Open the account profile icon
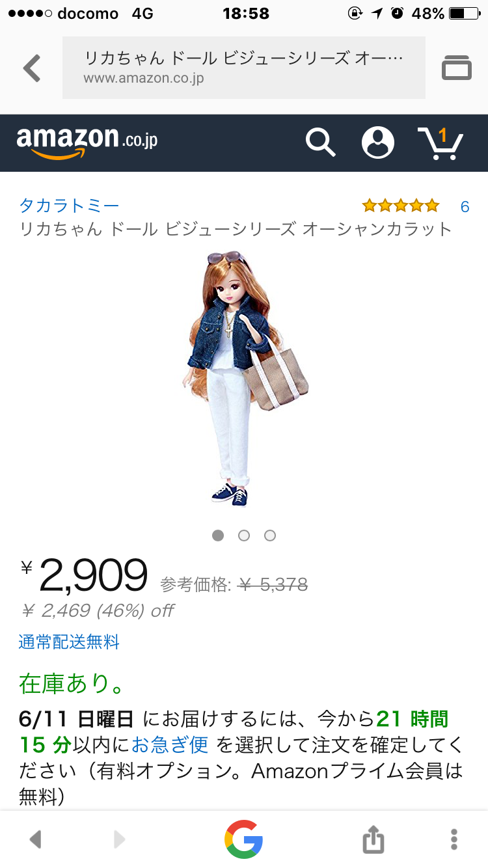The width and height of the screenshot is (488, 868). tap(378, 142)
